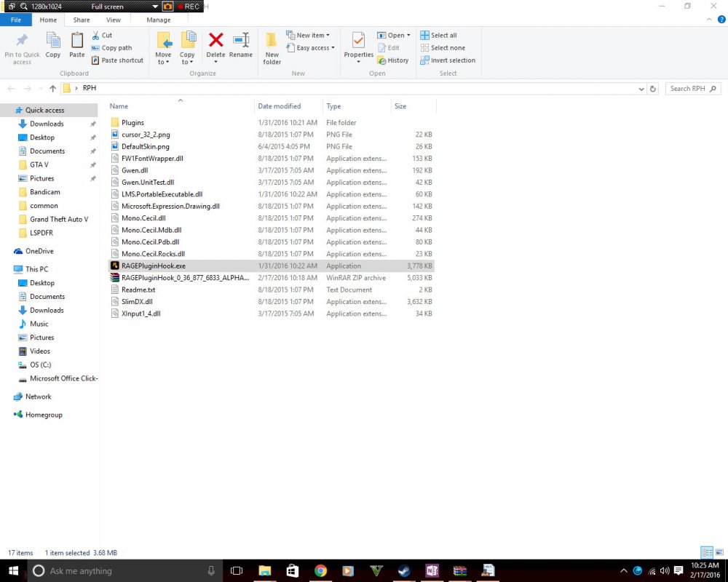Open Windows Store from taskbar
The height and width of the screenshot is (582, 728).
click(293, 570)
